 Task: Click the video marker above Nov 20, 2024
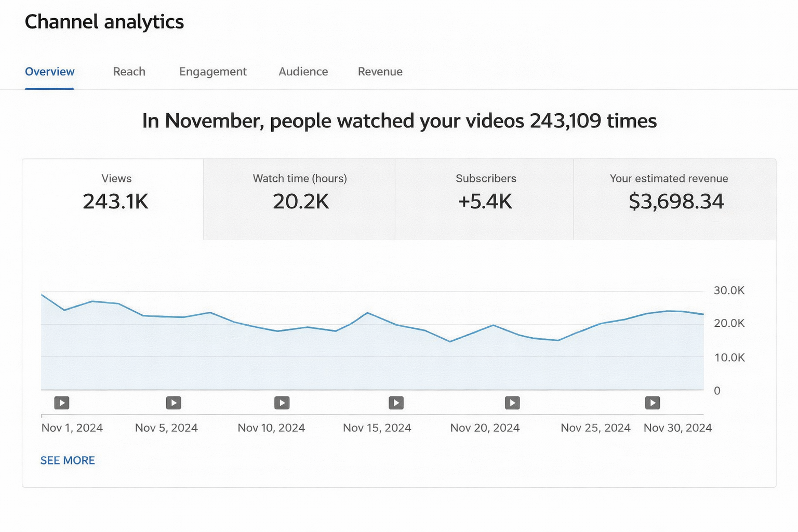click(x=512, y=403)
